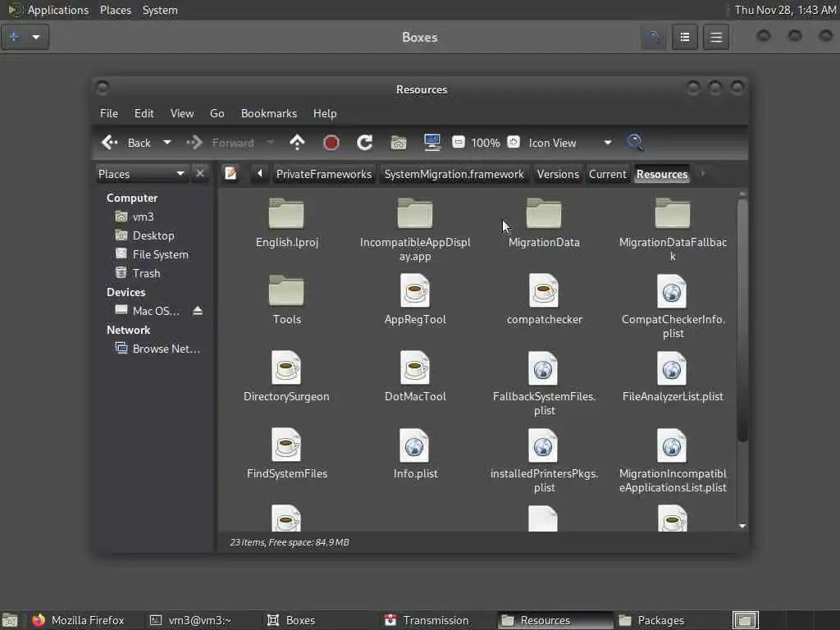Select installedPrintersPkgs.plist file
The height and width of the screenshot is (630, 840).
tap(544, 462)
